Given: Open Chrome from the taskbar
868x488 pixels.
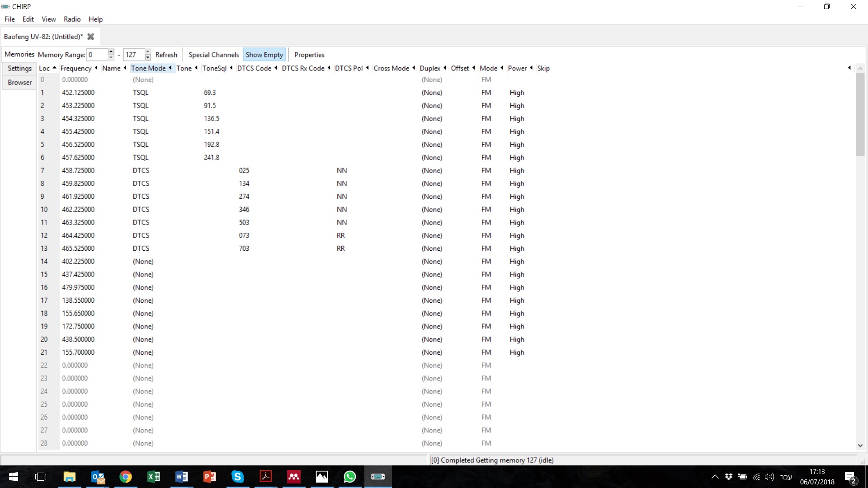Looking at the screenshot, I should click(125, 477).
